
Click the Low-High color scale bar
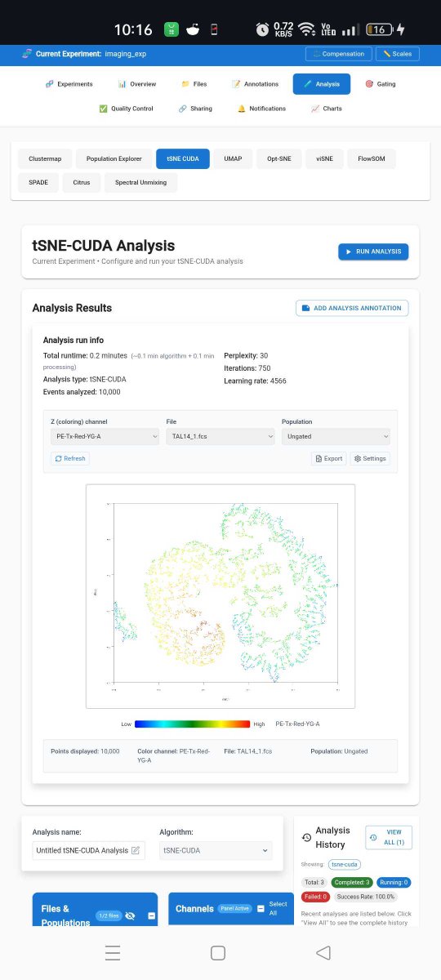[x=192, y=724]
